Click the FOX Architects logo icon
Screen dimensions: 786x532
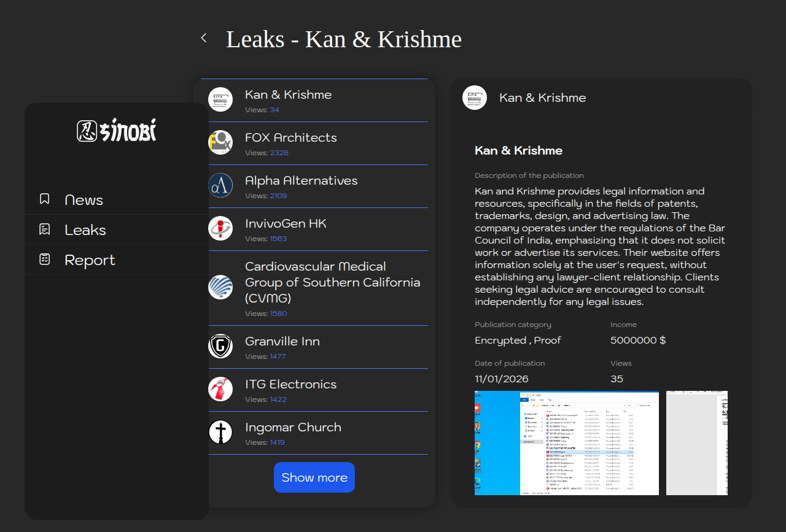click(220, 142)
